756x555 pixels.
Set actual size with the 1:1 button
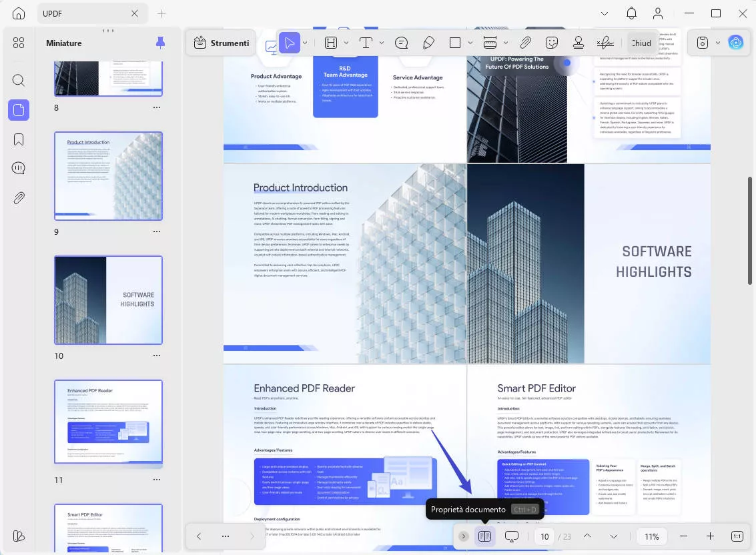pyautogui.click(x=737, y=536)
